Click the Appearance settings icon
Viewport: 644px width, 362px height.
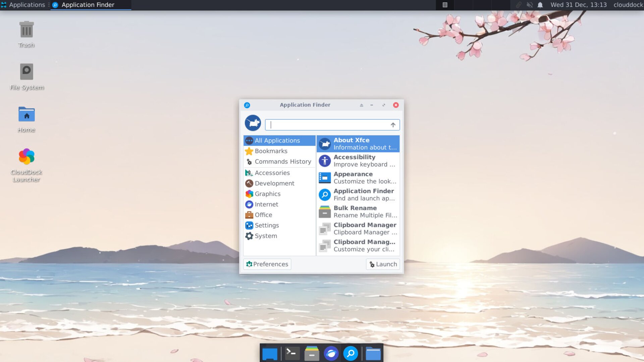[x=324, y=178]
